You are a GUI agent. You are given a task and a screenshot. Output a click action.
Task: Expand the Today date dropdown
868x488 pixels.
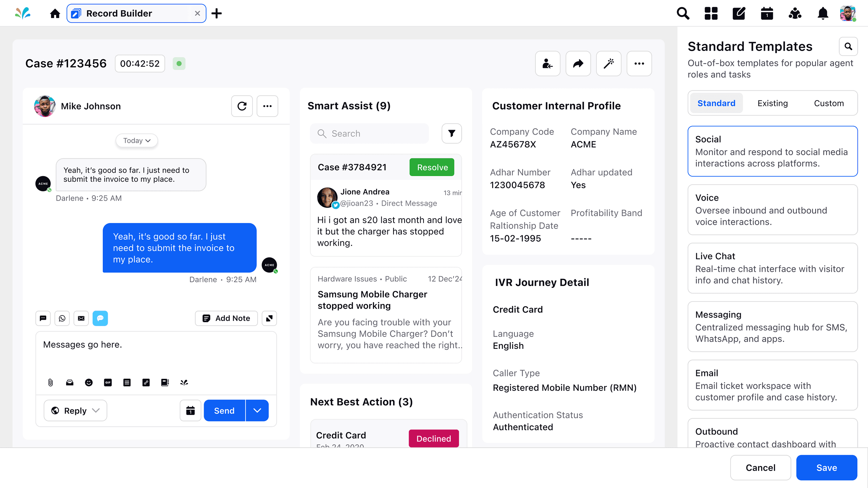coord(137,141)
